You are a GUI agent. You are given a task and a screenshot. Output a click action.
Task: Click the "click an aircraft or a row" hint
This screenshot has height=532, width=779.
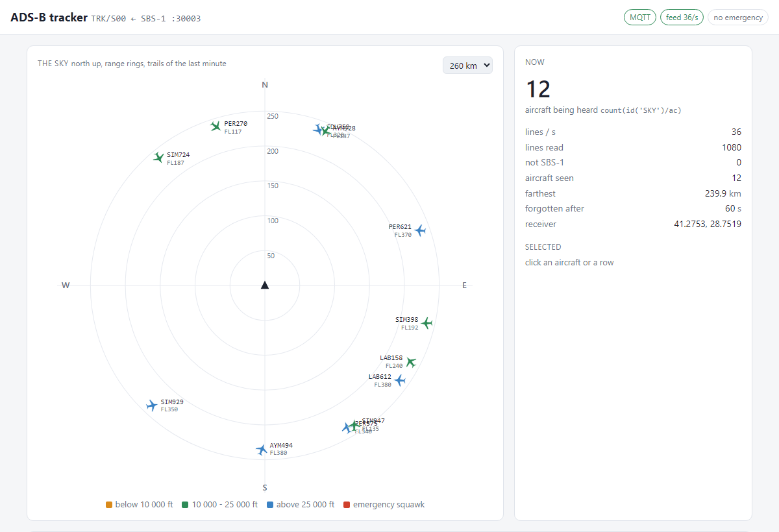click(x=569, y=263)
